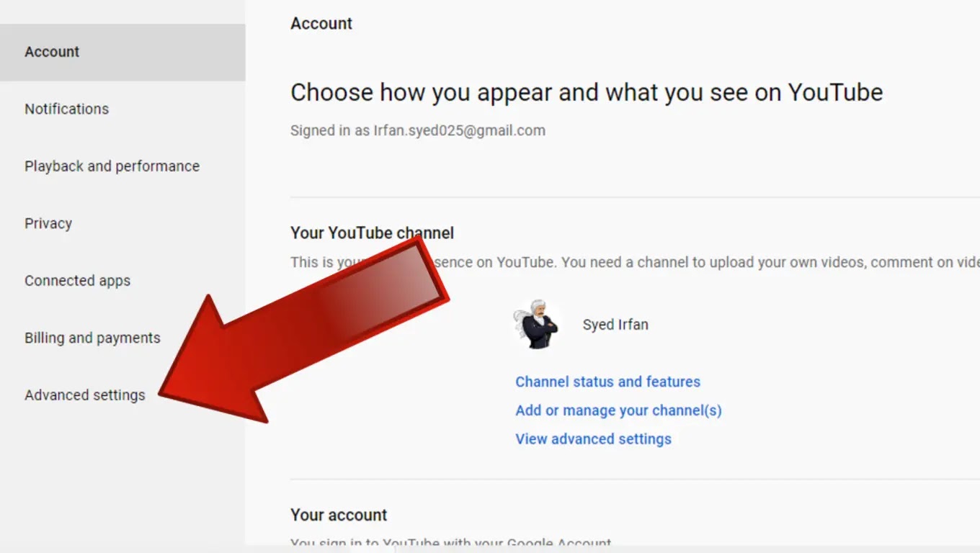Click the Your account heading
980x553 pixels.
click(339, 515)
